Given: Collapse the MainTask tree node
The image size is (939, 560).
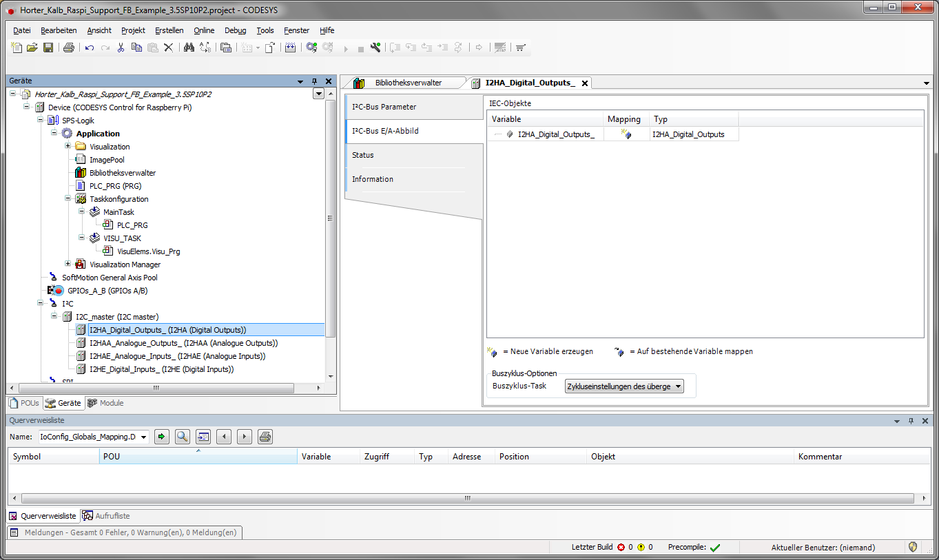Looking at the screenshot, I should pos(82,212).
